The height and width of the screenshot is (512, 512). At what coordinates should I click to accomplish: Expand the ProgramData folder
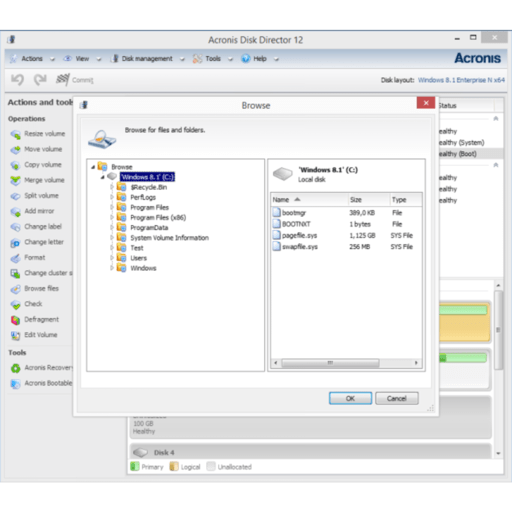(112, 227)
